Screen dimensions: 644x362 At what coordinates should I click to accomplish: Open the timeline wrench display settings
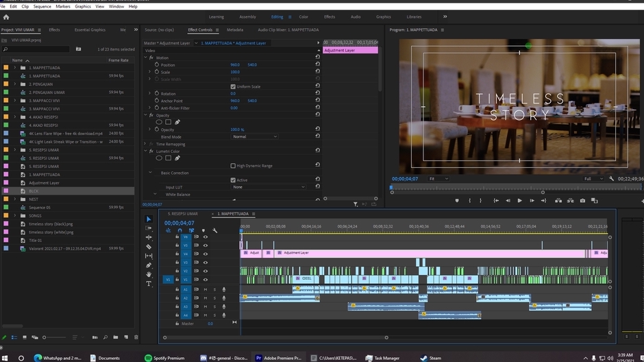[215, 230]
